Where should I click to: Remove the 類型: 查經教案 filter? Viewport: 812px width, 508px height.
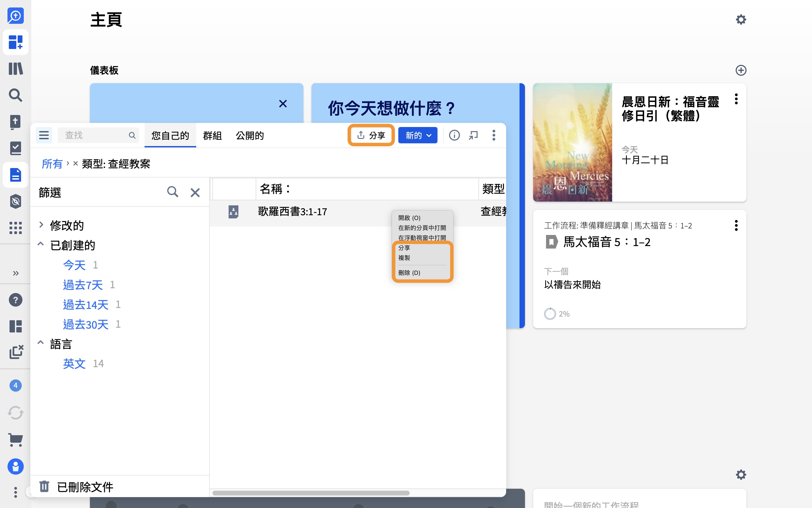75,163
